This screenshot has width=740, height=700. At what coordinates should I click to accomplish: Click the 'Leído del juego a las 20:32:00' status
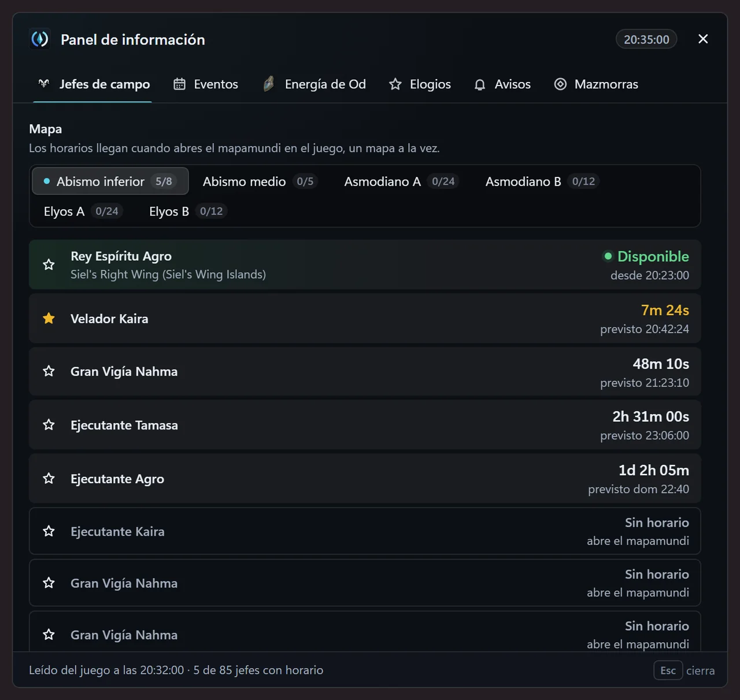click(x=106, y=670)
